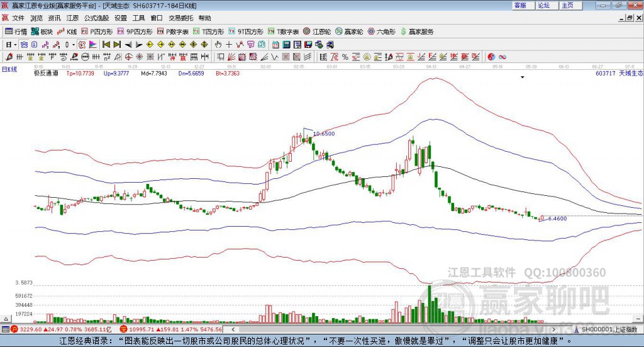The height and width of the screenshot is (347, 644).
Task: Click the Tp=10.7739 indicator value
Action: pos(80,73)
